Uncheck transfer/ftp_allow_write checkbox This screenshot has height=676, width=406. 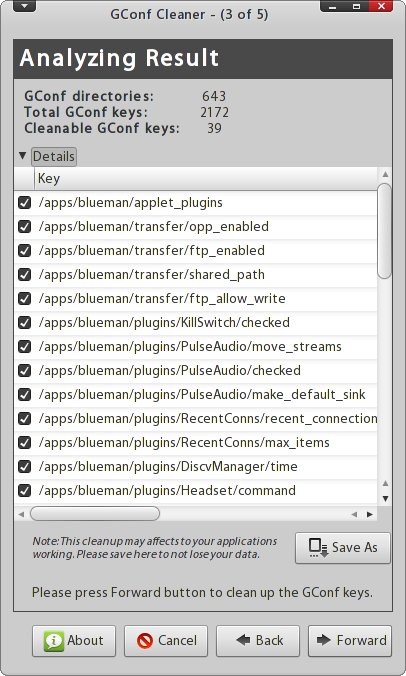click(x=25, y=298)
